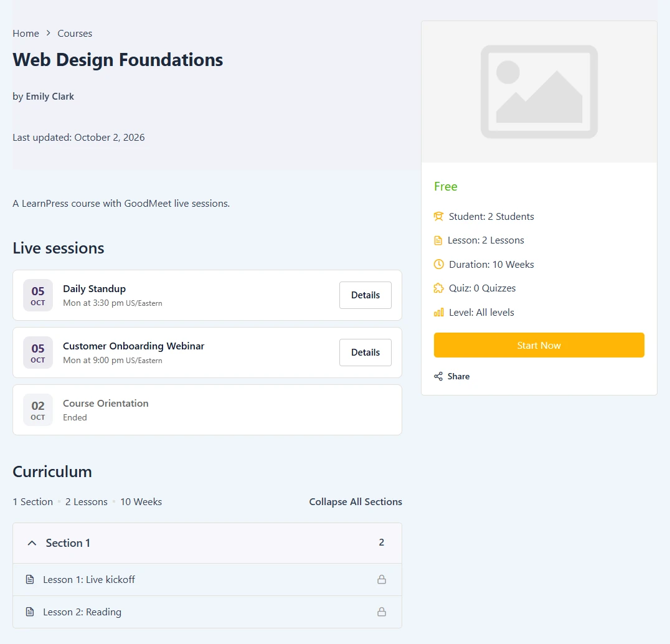Click the lock icon for Lesson 2

[382, 612]
